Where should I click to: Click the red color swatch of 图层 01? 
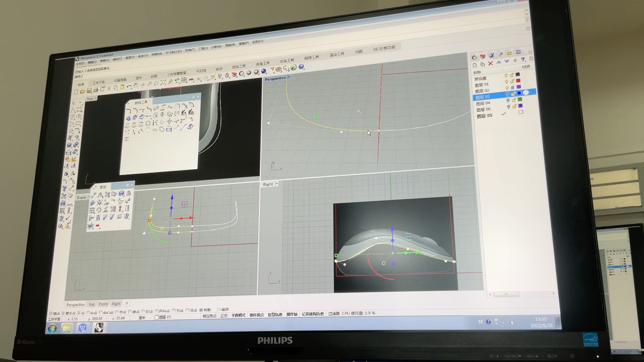click(x=518, y=81)
